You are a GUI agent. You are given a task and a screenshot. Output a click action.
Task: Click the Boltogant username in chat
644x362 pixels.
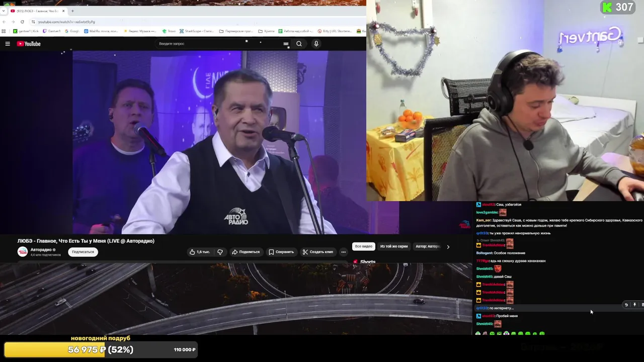484,253
